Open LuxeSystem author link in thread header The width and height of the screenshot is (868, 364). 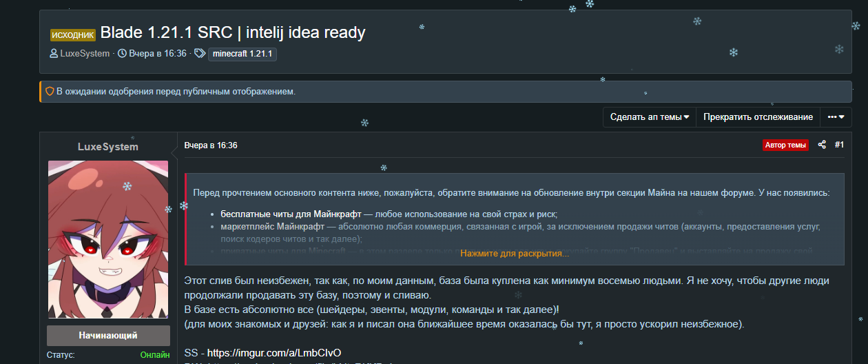tap(85, 54)
